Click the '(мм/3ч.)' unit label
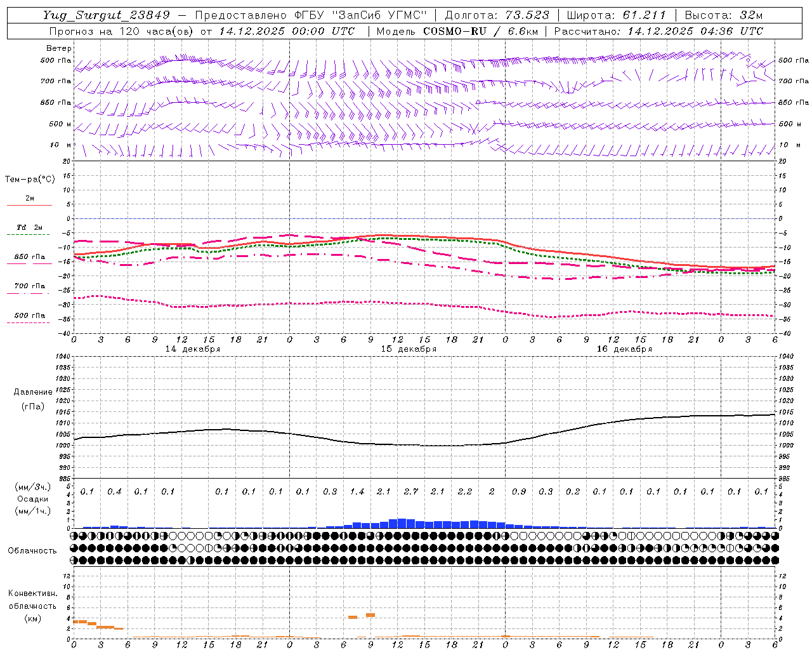This screenshot has width=812, height=650. click(32, 487)
